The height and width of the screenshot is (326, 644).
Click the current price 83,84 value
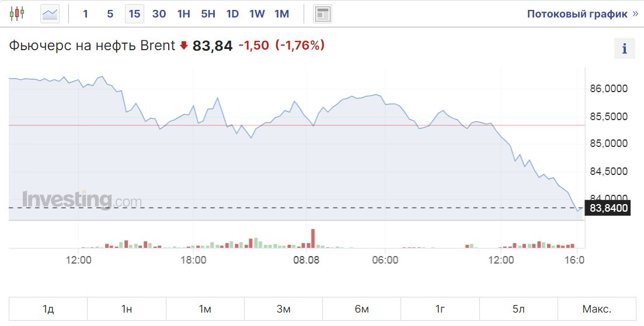pos(213,45)
